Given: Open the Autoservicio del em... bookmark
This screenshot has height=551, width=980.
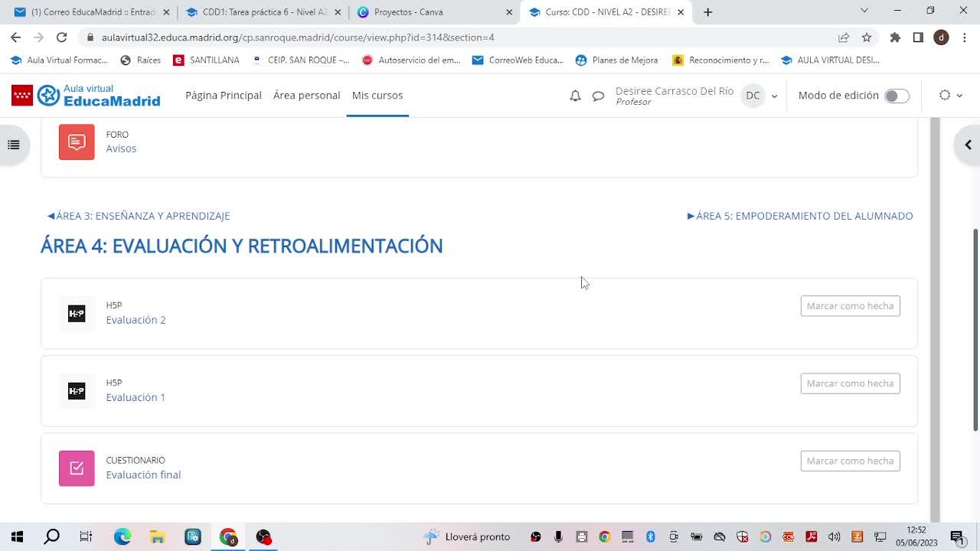Looking at the screenshot, I should coord(410,60).
